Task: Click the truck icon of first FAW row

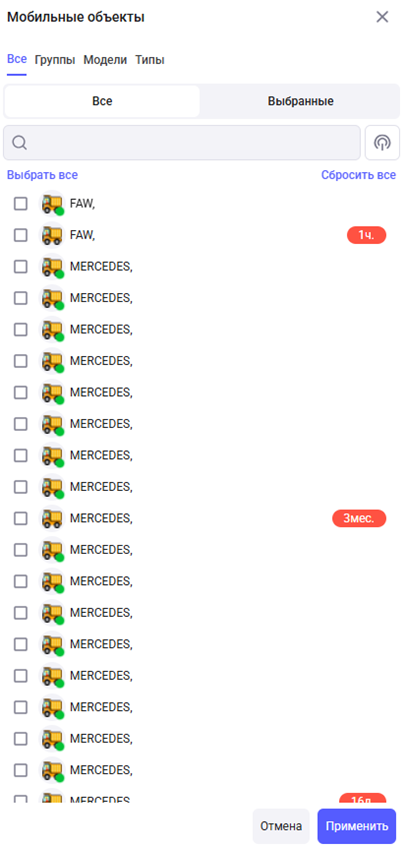Action: (x=52, y=204)
